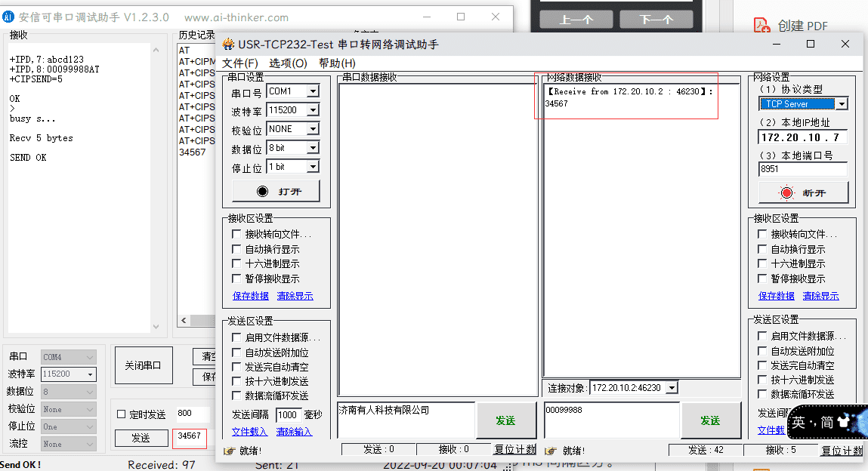Click the 本地端口号 field showing 8951
This screenshot has height=471, width=868.
point(802,169)
